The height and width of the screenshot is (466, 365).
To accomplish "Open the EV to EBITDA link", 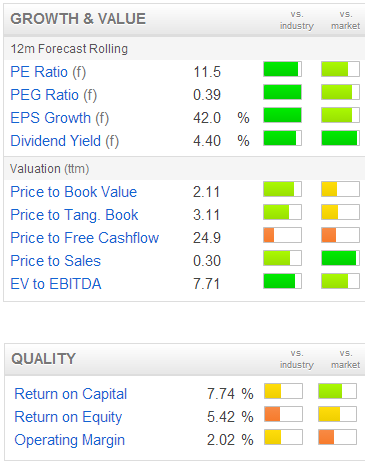I will tap(56, 284).
